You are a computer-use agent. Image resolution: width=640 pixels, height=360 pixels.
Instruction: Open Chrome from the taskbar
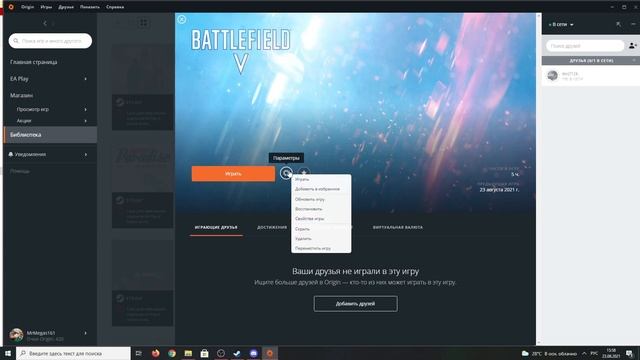tap(172, 353)
